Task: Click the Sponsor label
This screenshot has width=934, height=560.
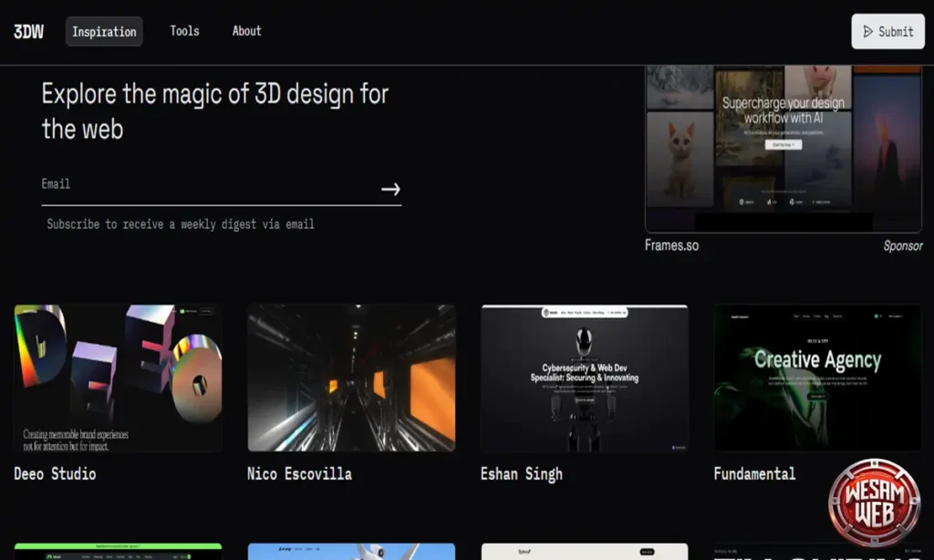Action: 902,246
